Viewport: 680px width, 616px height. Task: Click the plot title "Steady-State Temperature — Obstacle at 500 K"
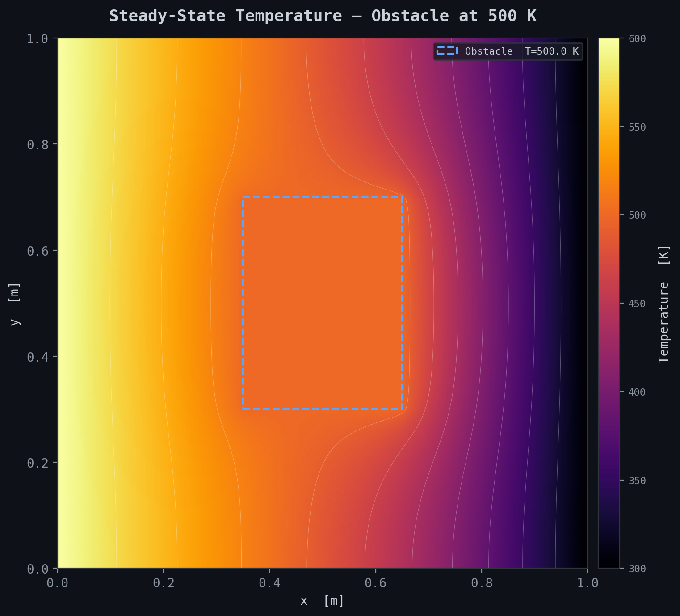[x=323, y=16]
